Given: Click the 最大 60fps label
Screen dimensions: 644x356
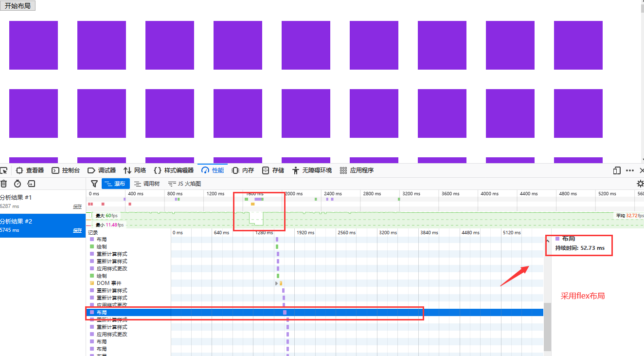Looking at the screenshot, I should 107,215.
